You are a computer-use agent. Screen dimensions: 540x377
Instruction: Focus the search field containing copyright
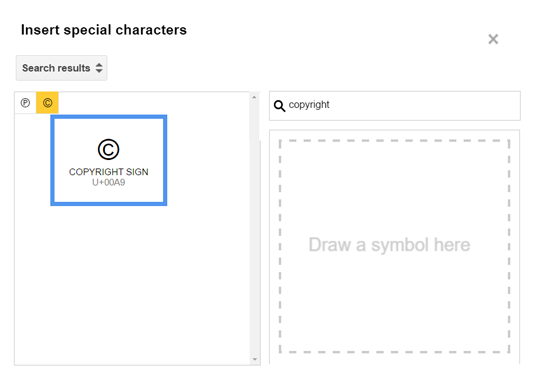pyautogui.click(x=395, y=106)
